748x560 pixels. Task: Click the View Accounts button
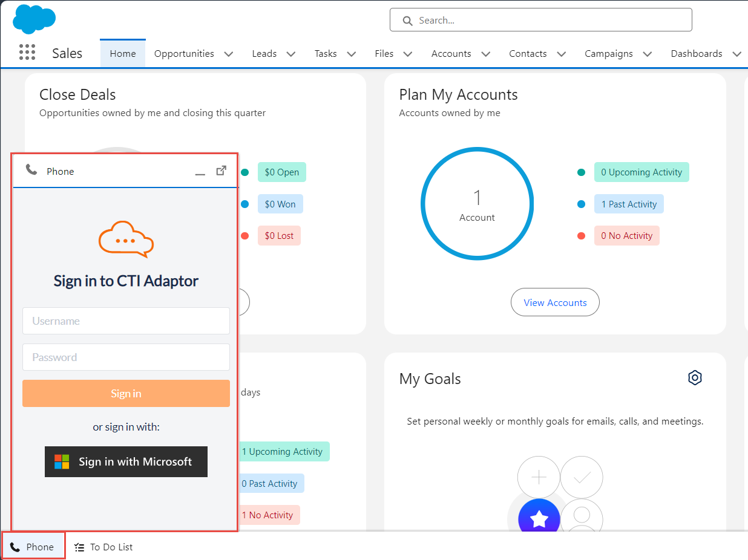point(555,302)
